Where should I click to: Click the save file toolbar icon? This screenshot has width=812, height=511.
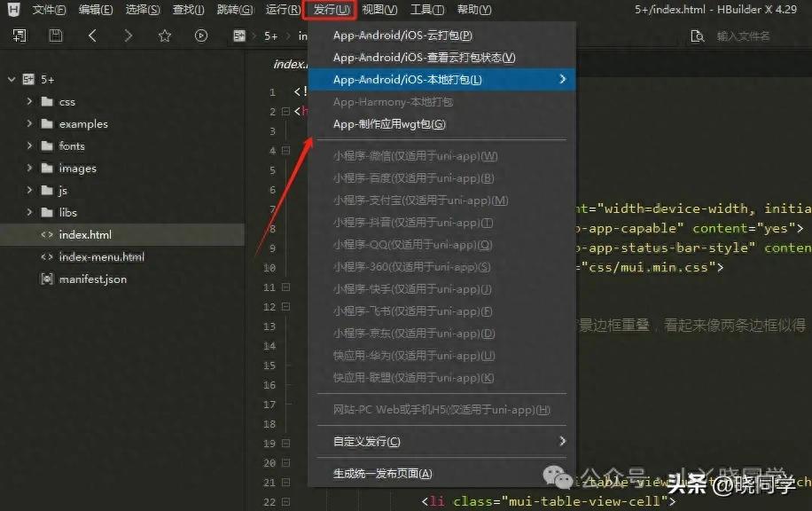[x=56, y=35]
